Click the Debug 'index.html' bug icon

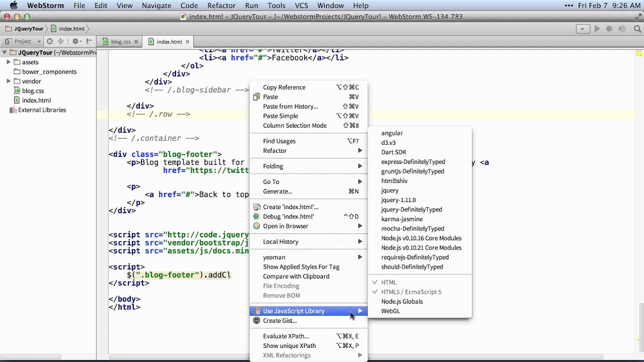257,216
